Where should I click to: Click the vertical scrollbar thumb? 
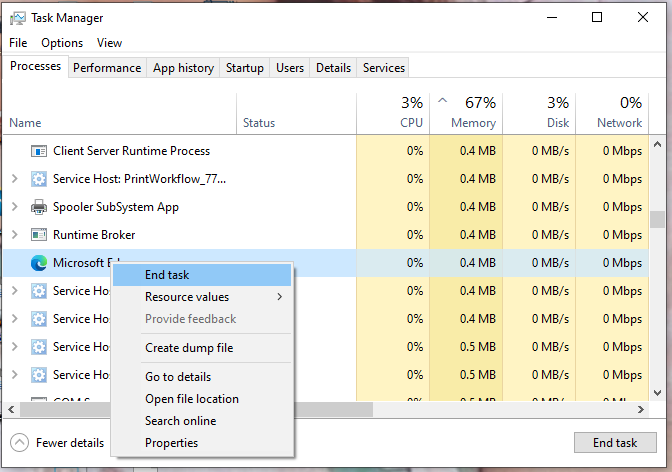tap(657, 220)
